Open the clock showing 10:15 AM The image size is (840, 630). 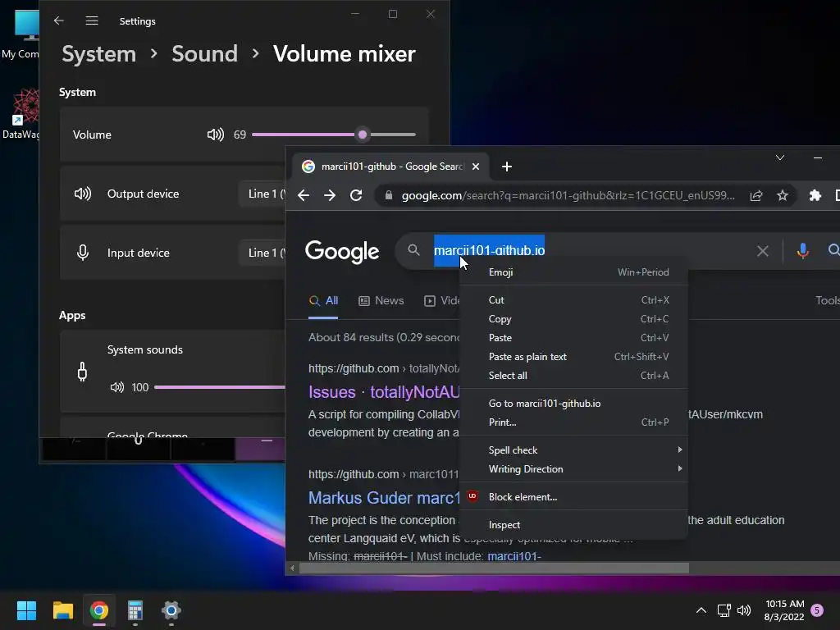784,610
